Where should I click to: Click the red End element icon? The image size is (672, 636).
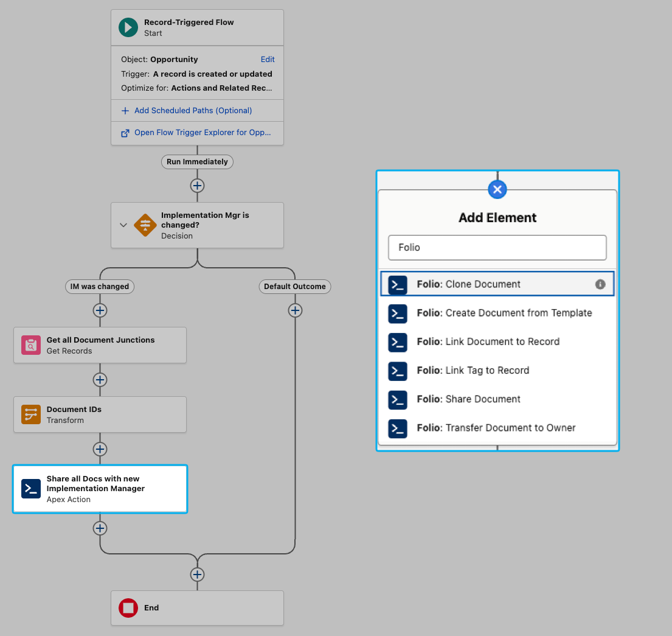pyautogui.click(x=128, y=607)
